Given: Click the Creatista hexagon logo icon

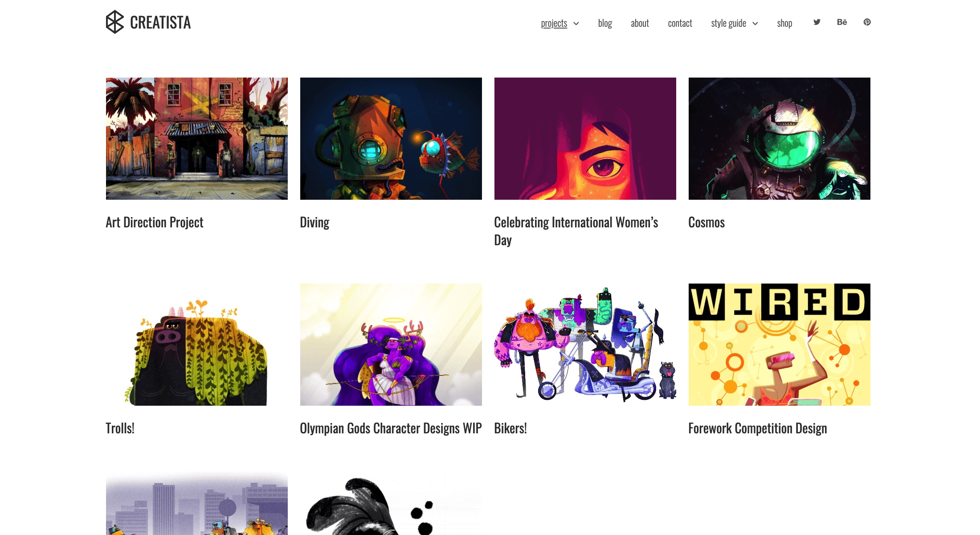Looking at the screenshot, I should tap(114, 22).
